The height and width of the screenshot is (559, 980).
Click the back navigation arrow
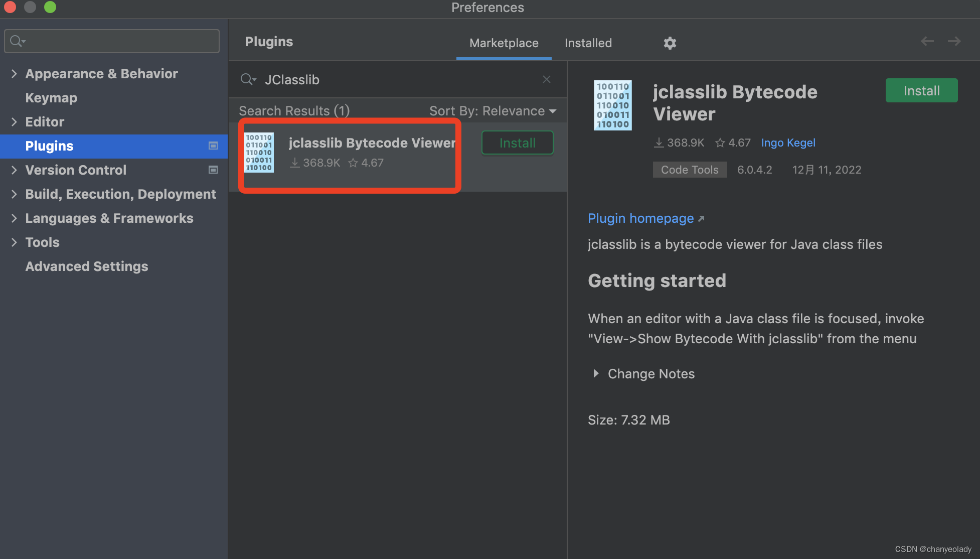pyautogui.click(x=927, y=42)
